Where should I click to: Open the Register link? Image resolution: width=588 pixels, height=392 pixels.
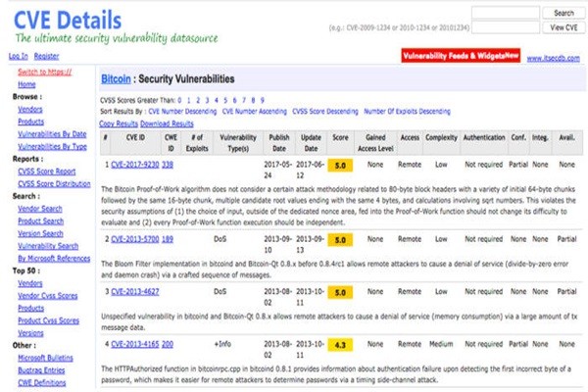(x=46, y=56)
